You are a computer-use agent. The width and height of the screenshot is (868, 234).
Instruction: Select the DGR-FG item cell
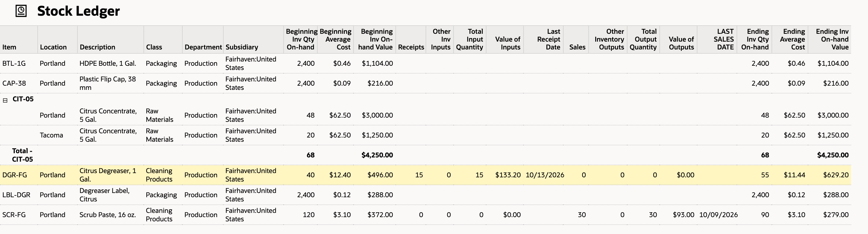point(14,175)
